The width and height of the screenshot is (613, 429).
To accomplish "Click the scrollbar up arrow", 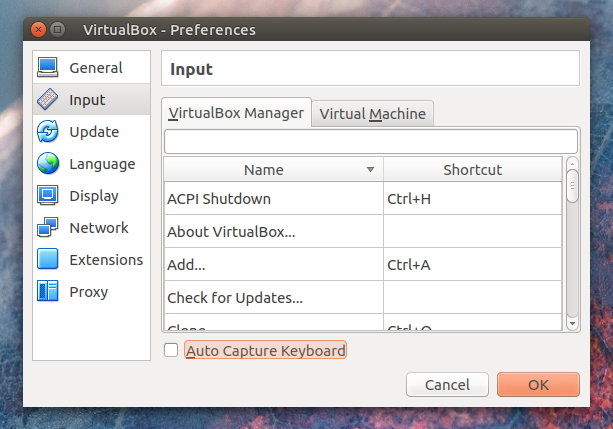I will pos(572,163).
